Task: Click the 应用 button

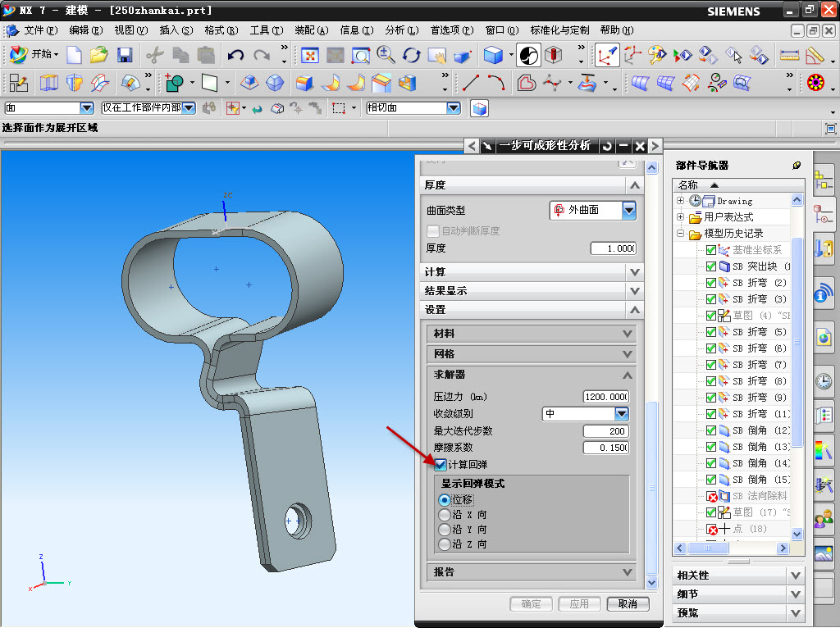Action: coord(579,604)
